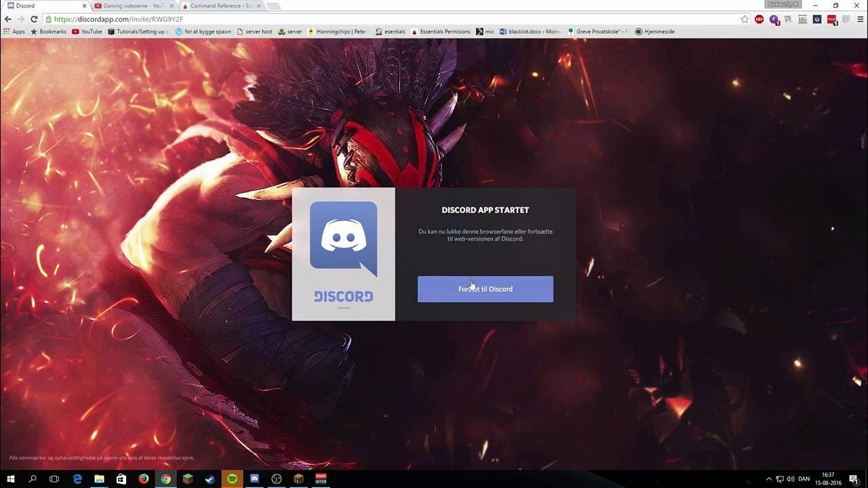This screenshot has width=868, height=488.
Task: Open the 'esentials' bookmark
Action: (x=389, y=31)
